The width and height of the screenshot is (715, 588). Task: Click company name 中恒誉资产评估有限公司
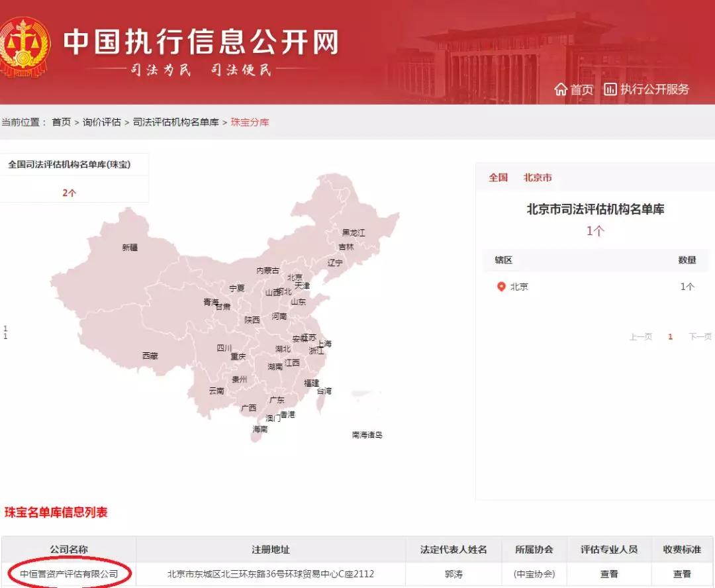click(70, 574)
